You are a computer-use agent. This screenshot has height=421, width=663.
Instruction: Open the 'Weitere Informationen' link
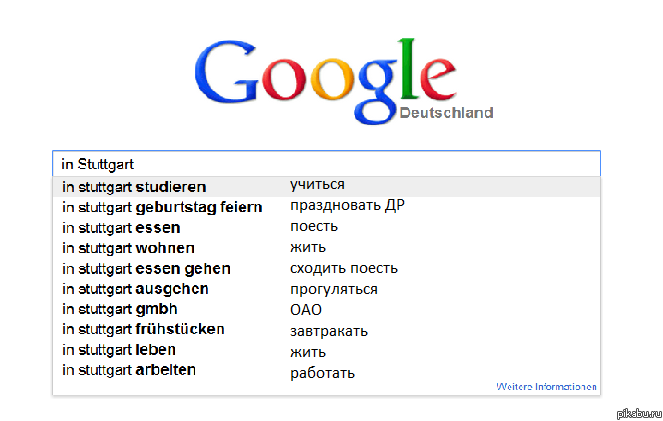[x=546, y=386]
